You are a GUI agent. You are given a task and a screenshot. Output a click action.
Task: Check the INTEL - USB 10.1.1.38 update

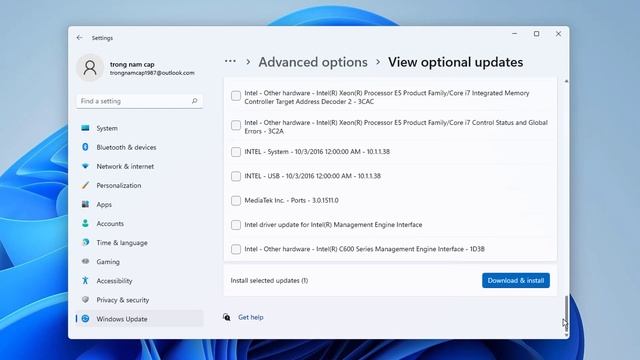click(x=236, y=176)
